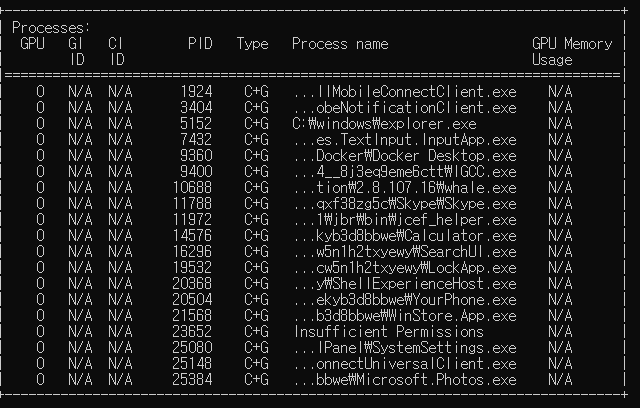Click PID 16296 for SearchUI.exe
Viewport: 640px width, 408px height.
[x=192, y=252]
